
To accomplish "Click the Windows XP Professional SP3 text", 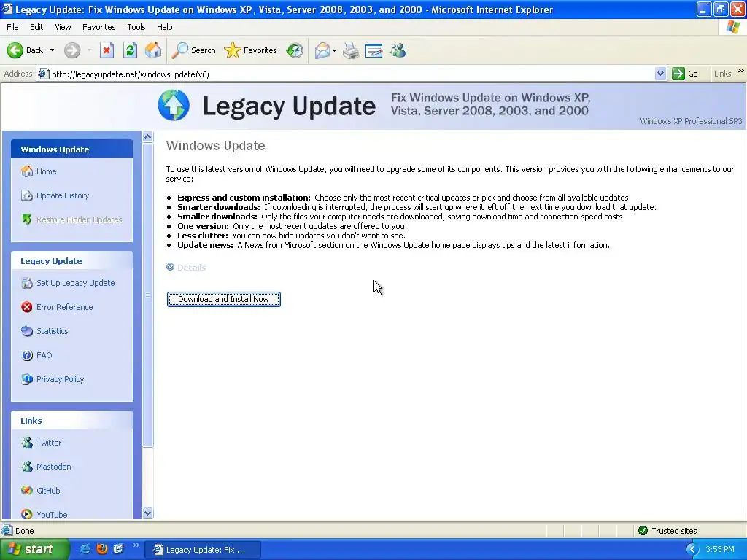I will pos(691,121).
